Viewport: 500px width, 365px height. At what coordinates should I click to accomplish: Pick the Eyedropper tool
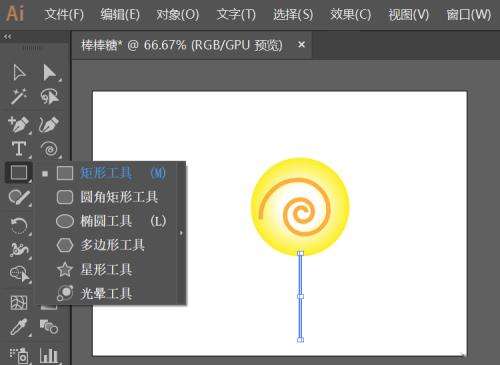click(x=18, y=327)
